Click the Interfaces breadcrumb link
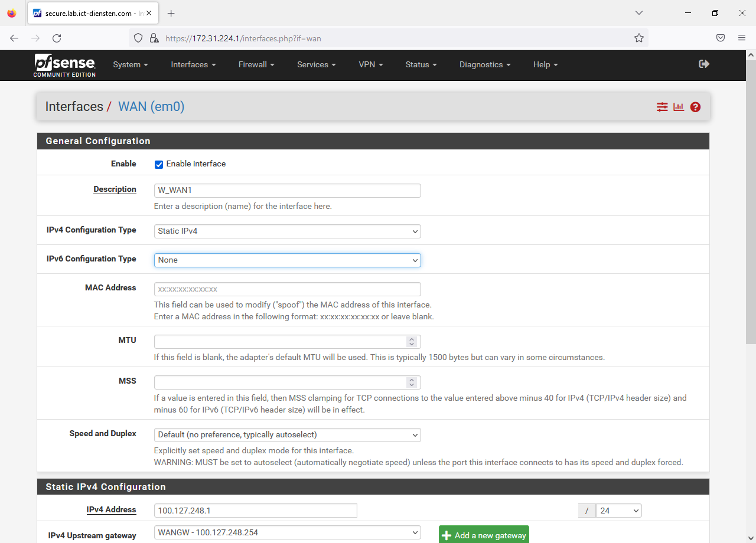This screenshot has height=543, width=756. click(74, 106)
